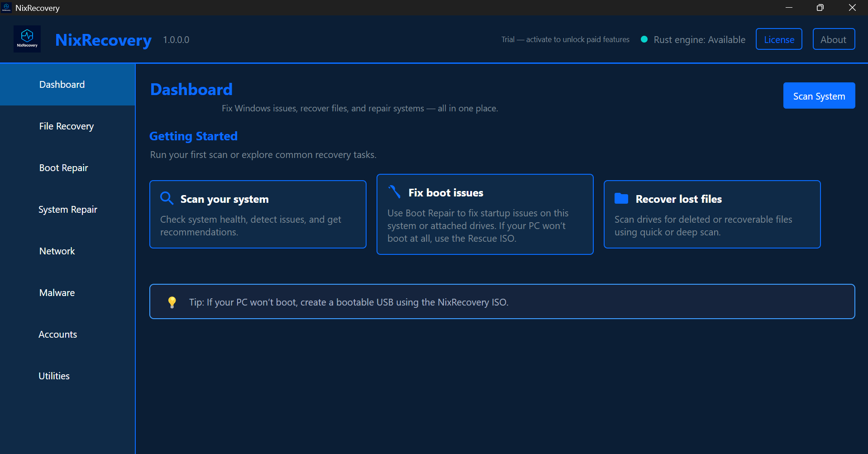This screenshot has width=868, height=454.
Task: Switch to the Network section
Action: click(67, 251)
